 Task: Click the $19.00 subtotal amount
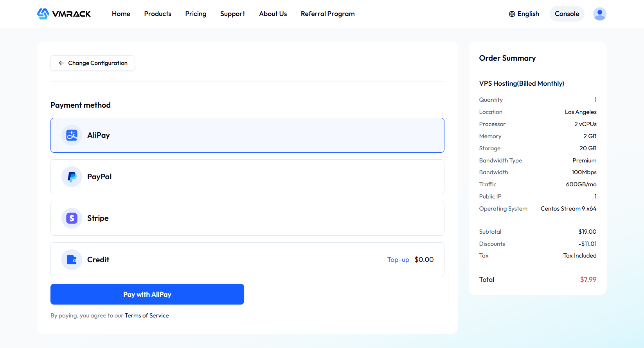tap(588, 232)
